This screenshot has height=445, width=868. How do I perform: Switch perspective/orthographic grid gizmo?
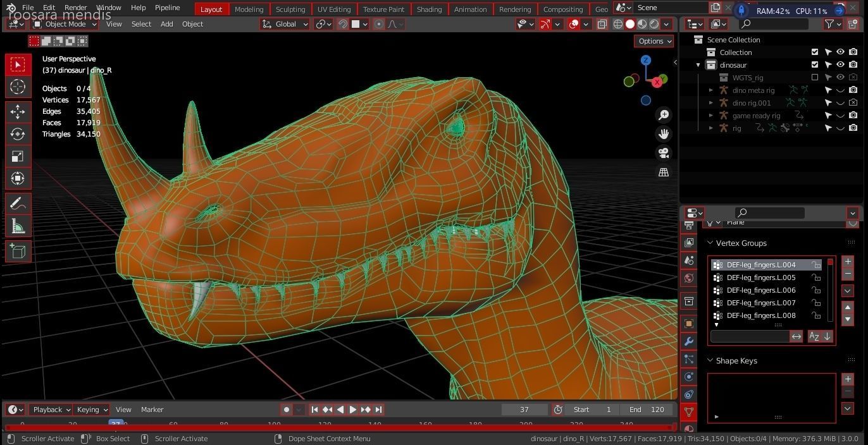(x=664, y=172)
